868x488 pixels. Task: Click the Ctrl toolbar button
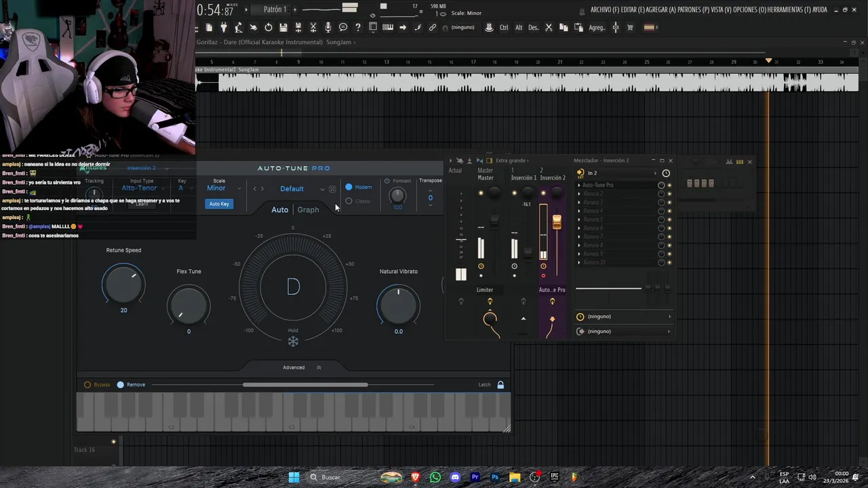504,27
